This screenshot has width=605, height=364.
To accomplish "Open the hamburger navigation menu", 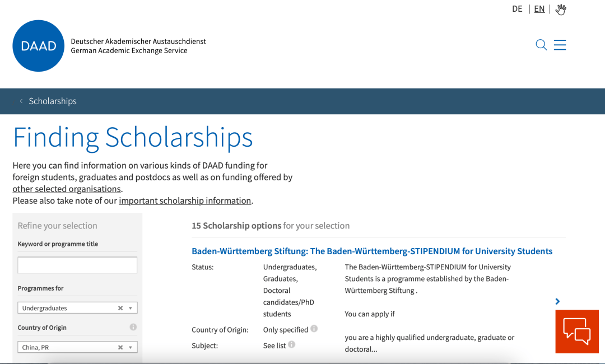I will coord(560,45).
